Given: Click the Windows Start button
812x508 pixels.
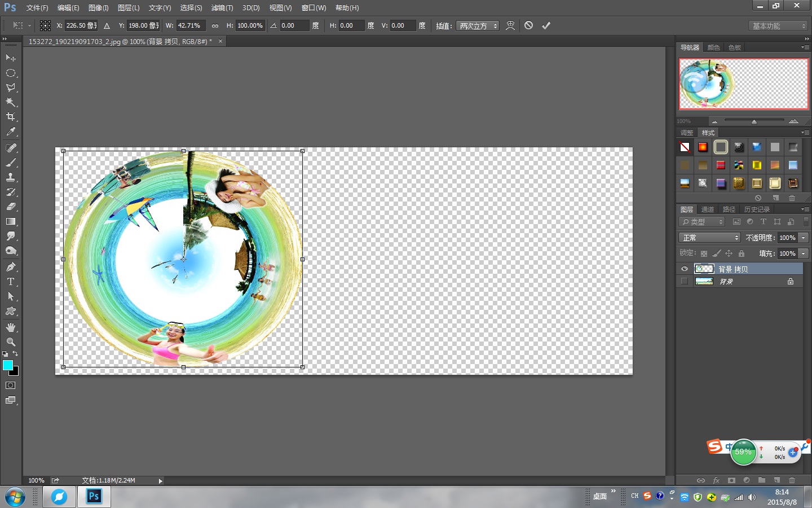Looking at the screenshot, I should (15, 497).
